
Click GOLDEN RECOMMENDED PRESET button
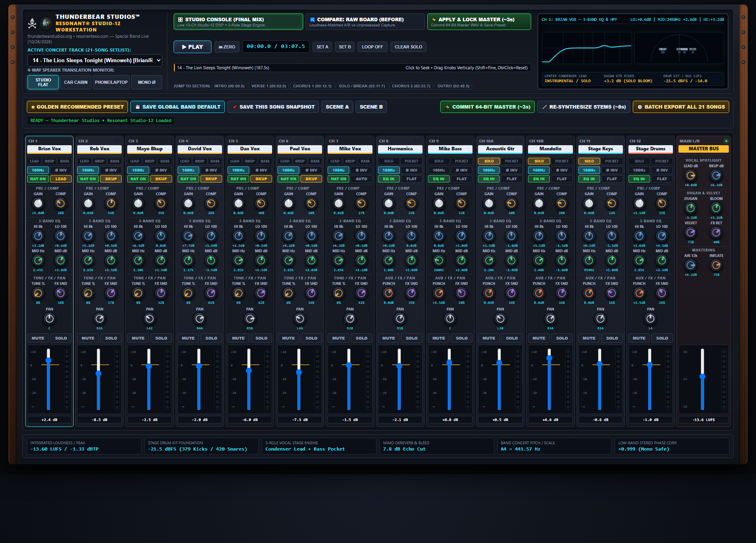77,107
